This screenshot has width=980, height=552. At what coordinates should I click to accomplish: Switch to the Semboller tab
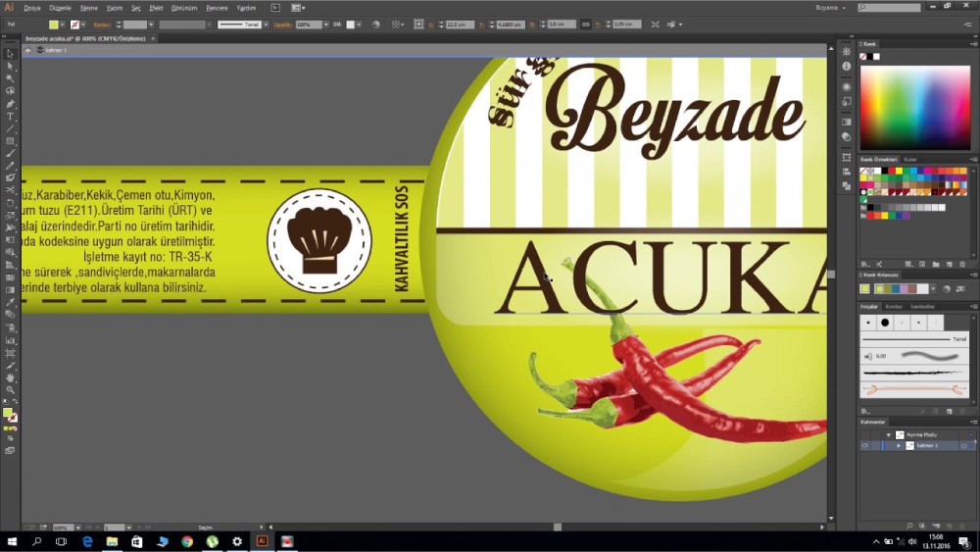(x=922, y=306)
